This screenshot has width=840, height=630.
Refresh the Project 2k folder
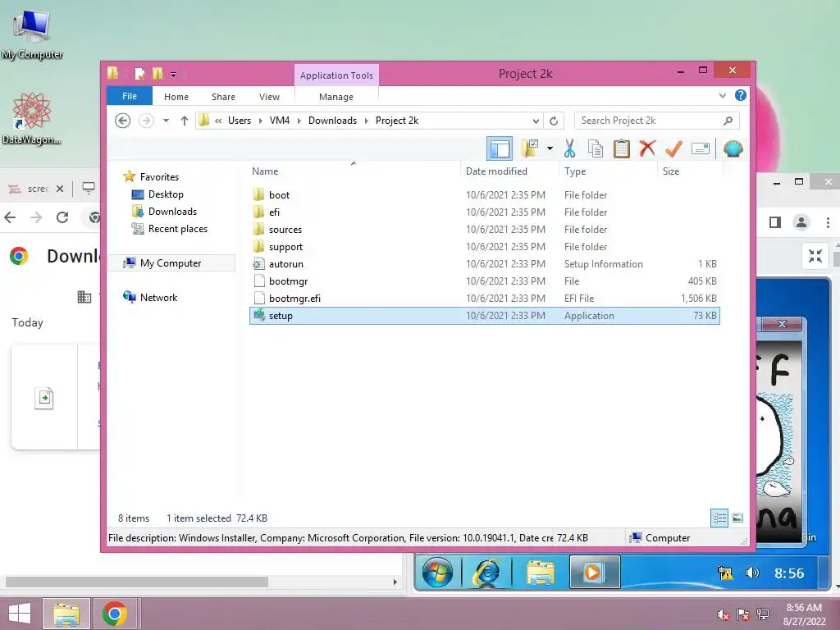click(554, 121)
